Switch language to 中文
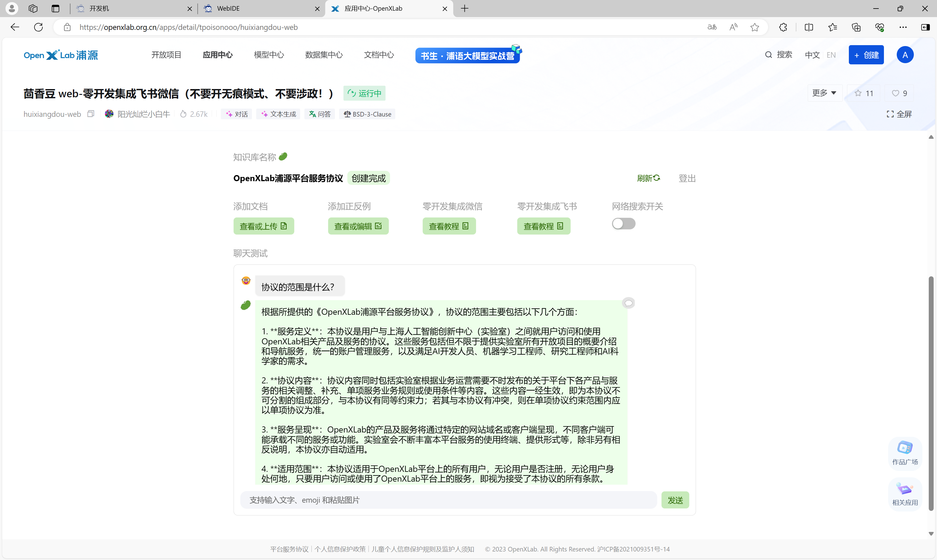 [812, 55]
